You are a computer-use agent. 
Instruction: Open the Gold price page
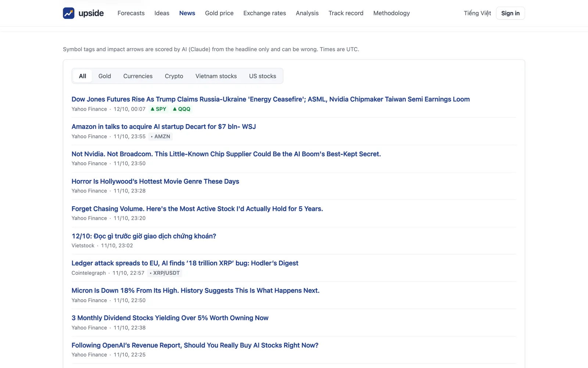pyautogui.click(x=219, y=13)
